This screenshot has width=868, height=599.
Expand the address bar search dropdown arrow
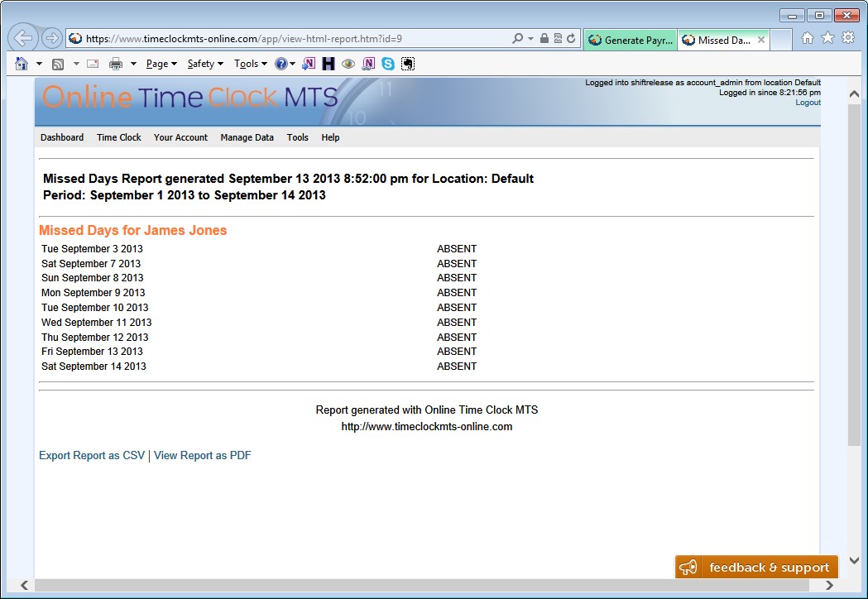click(531, 38)
